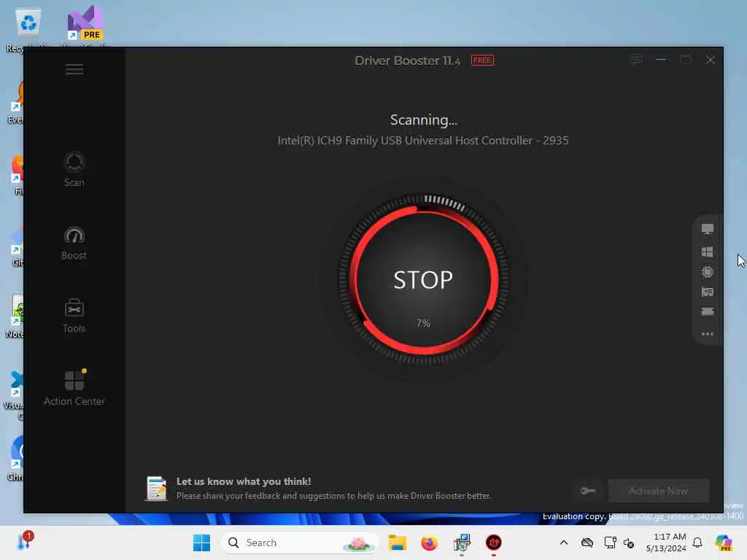Launch Firefox from the taskbar

click(429, 542)
